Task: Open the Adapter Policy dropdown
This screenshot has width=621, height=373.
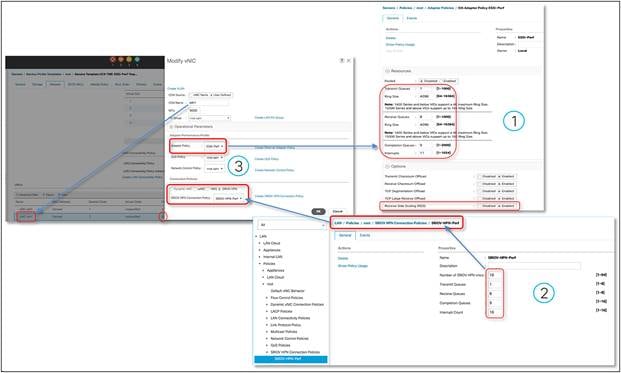Action: click(215, 147)
